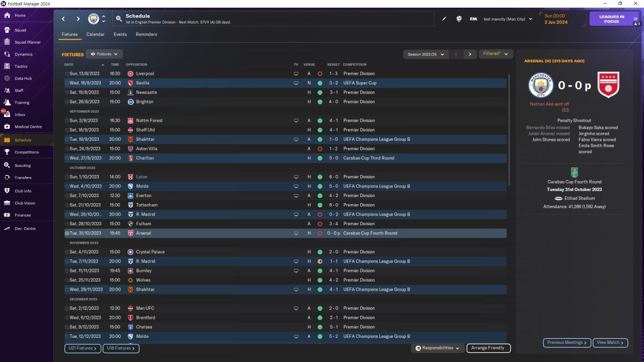This screenshot has height=362, width=644.
Task: Open the Dynamics section
Action: pos(27,54)
